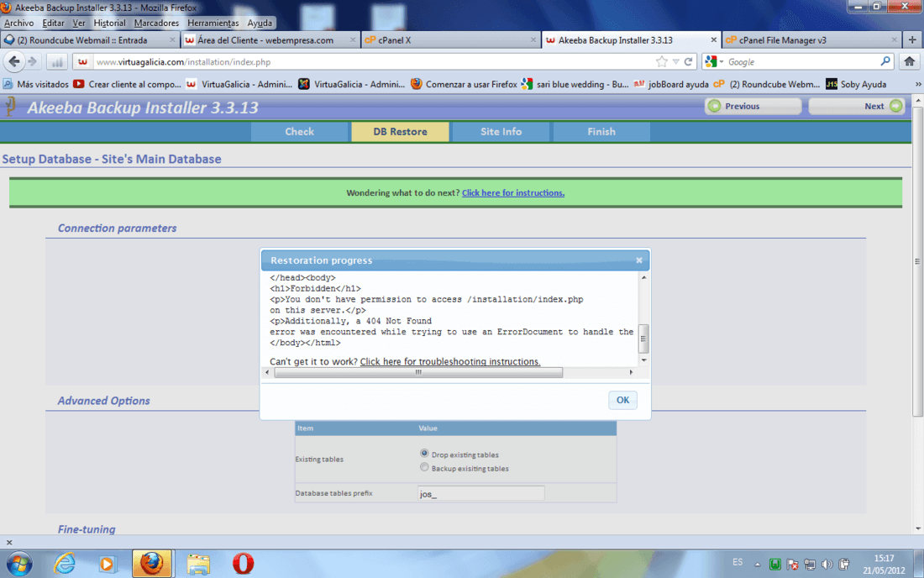
Task: Bookmark page with star icon
Action: pyautogui.click(x=662, y=61)
